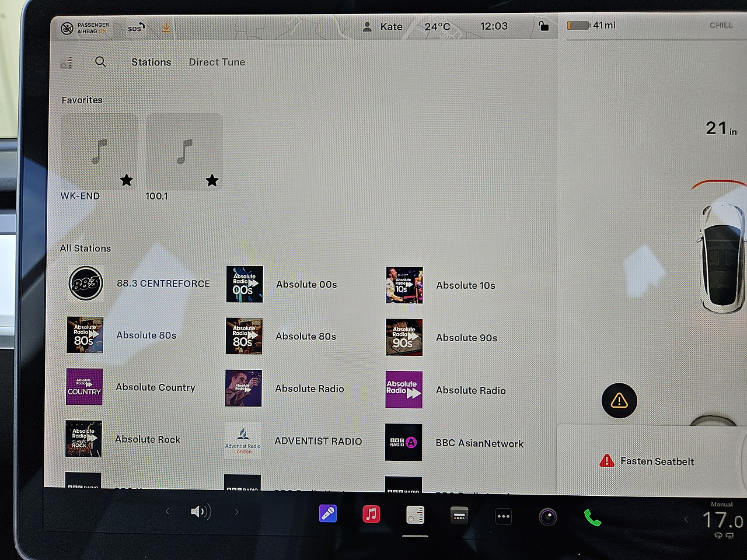Screen dimensions: 747x560
Task: Tap the Absolute Radio 90s logo
Action: (x=404, y=337)
